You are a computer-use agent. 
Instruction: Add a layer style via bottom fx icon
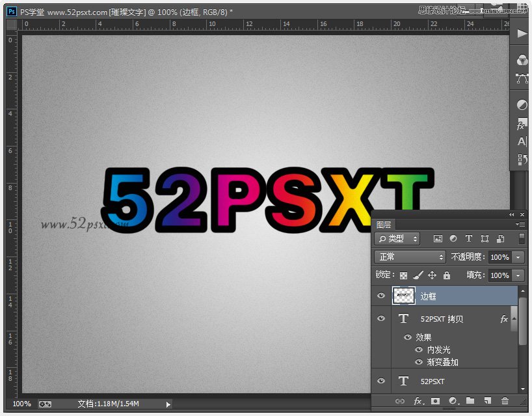(419, 401)
